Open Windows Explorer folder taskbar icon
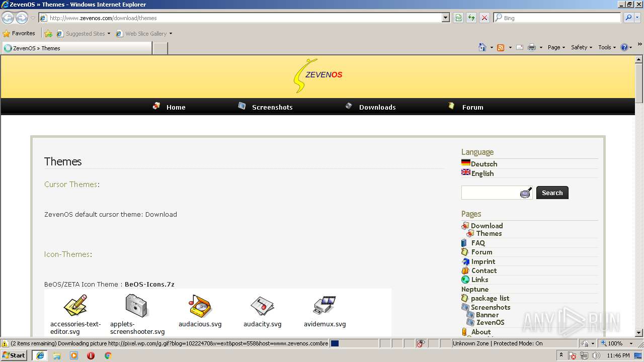644x362 pixels. click(x=57, y=355)
